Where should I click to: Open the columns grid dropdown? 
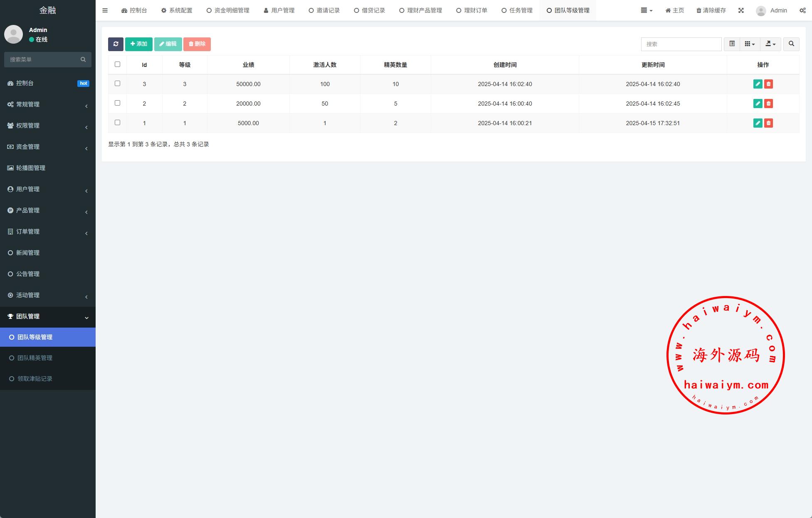point(750,44)
